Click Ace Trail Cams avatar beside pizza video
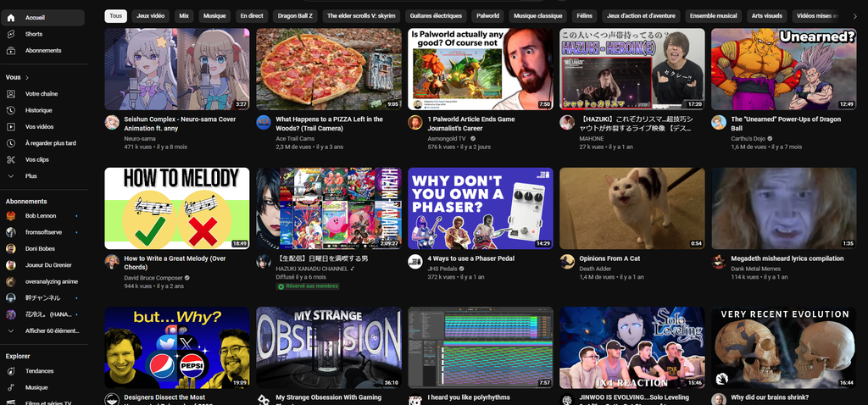This screenshot has width=868, height=405. click(264, 122)
